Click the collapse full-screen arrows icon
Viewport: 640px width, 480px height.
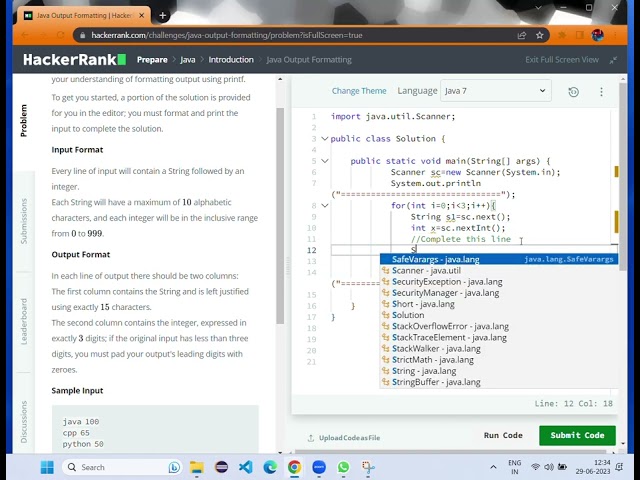click(x=613, y=60)
